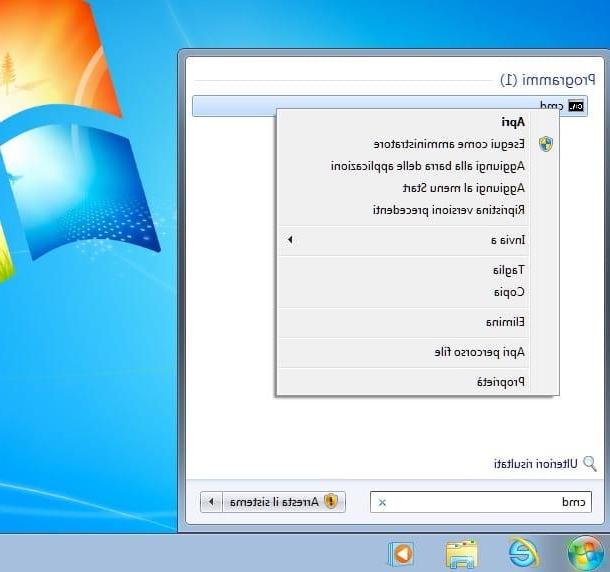Clear the search box with the X
The width and height of the screenshot is (610, 572).
(x=382, y=502)
